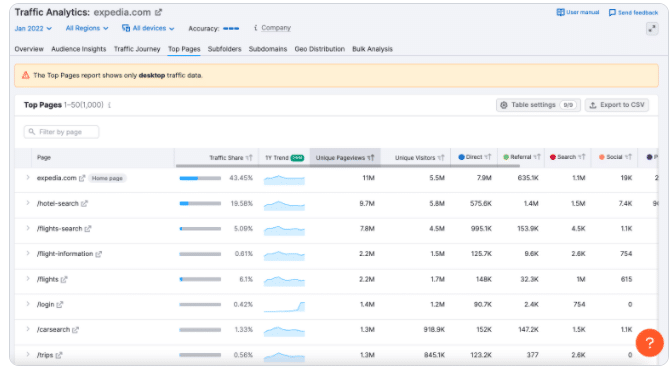Open external link icon for /trips
Viewport: 672px width, 385px height.
(59, 355)
